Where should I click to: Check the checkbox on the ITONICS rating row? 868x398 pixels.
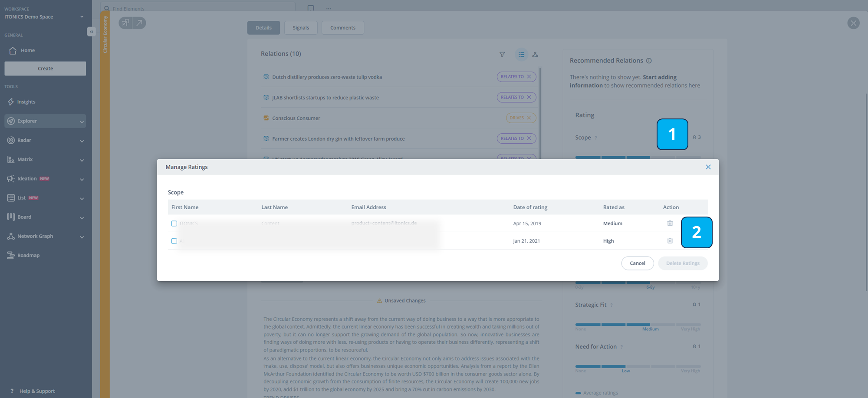[174, 223]
